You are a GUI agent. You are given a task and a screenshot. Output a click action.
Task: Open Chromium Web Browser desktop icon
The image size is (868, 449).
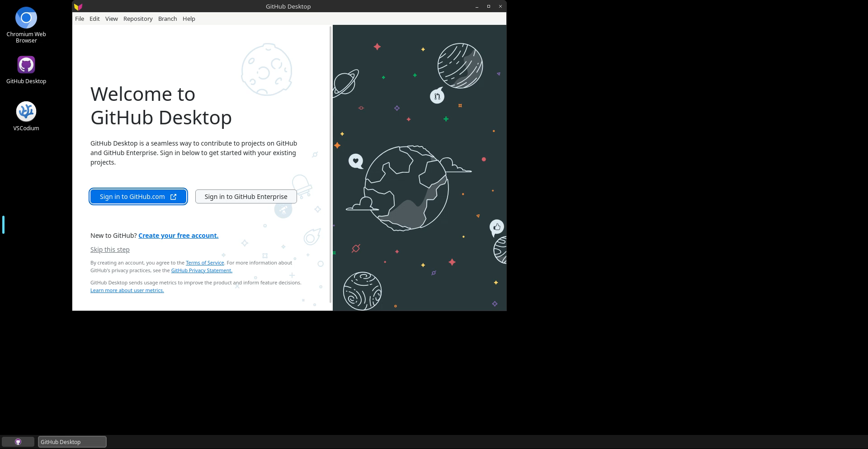[26, 19]
